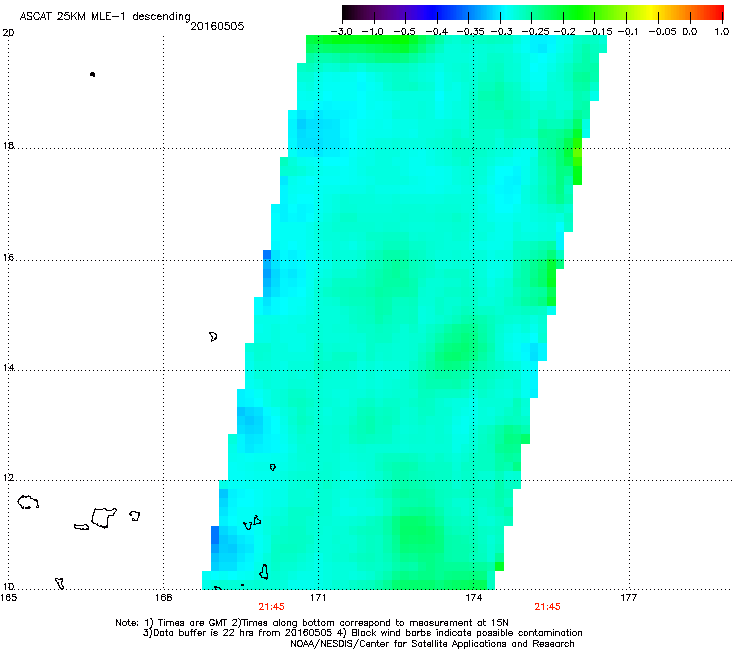The height and width of the screenshot is (650, 740).
Task: Click the colorbar label -0.5
Action: tap(404, 32)
